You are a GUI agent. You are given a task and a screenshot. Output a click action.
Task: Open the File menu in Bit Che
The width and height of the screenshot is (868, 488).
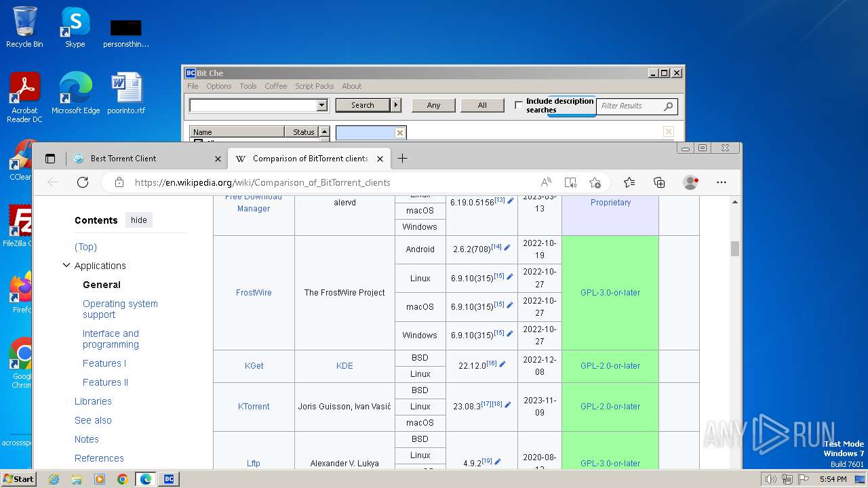(x=193, y=86)
